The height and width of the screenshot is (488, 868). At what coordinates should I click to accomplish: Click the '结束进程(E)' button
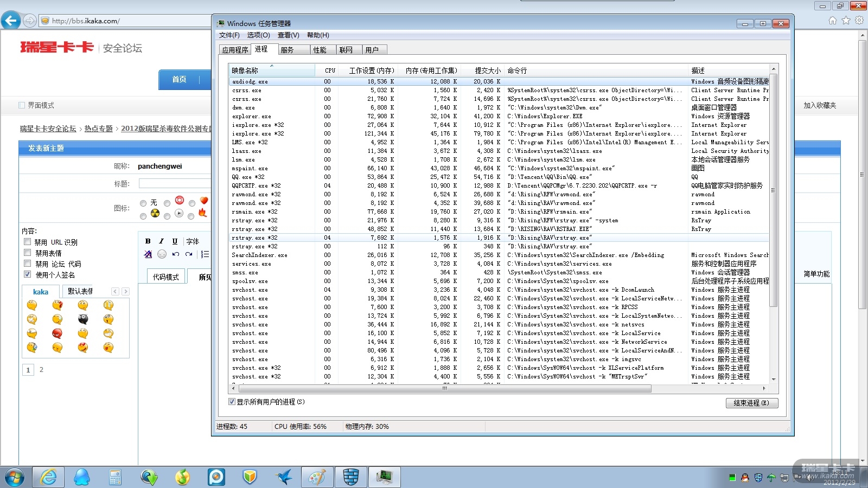(x=751, y=403)
